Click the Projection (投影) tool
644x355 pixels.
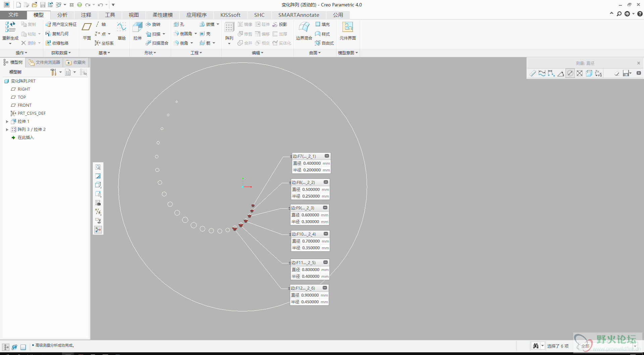coord(280,24)
